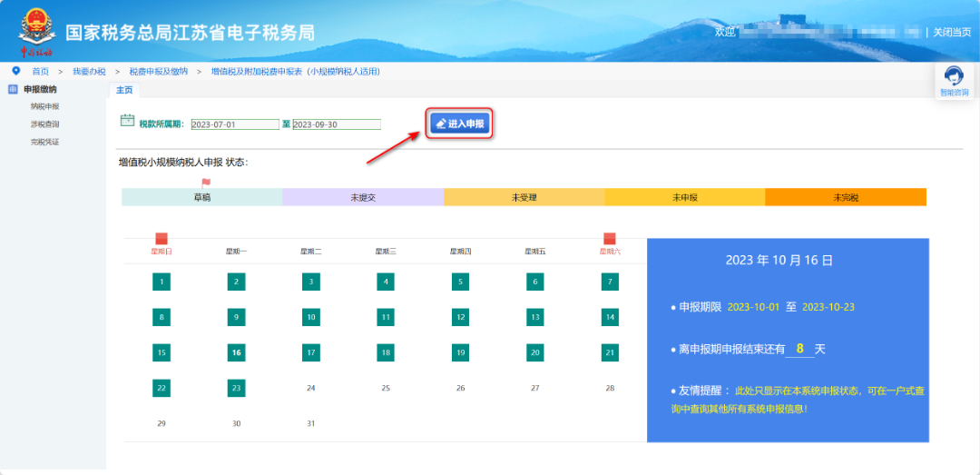The image size is (980, 475).
Task: Click end date field 2023-09-30
Action: (x=337, y=124)
